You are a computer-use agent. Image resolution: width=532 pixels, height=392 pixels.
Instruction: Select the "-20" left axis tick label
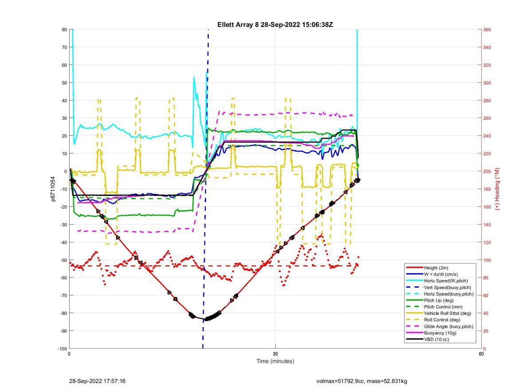tap(63, 207)
